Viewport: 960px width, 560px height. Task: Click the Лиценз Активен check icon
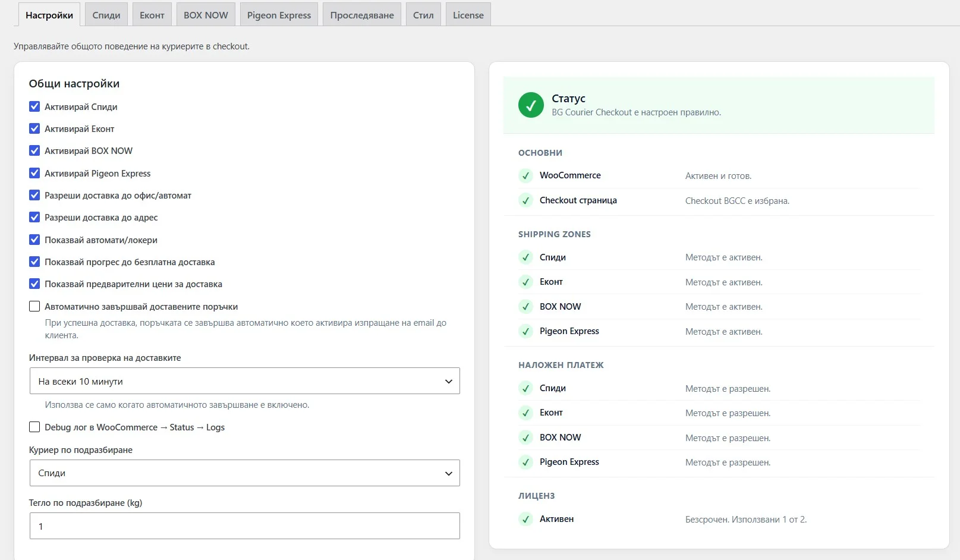click(525, 519)
